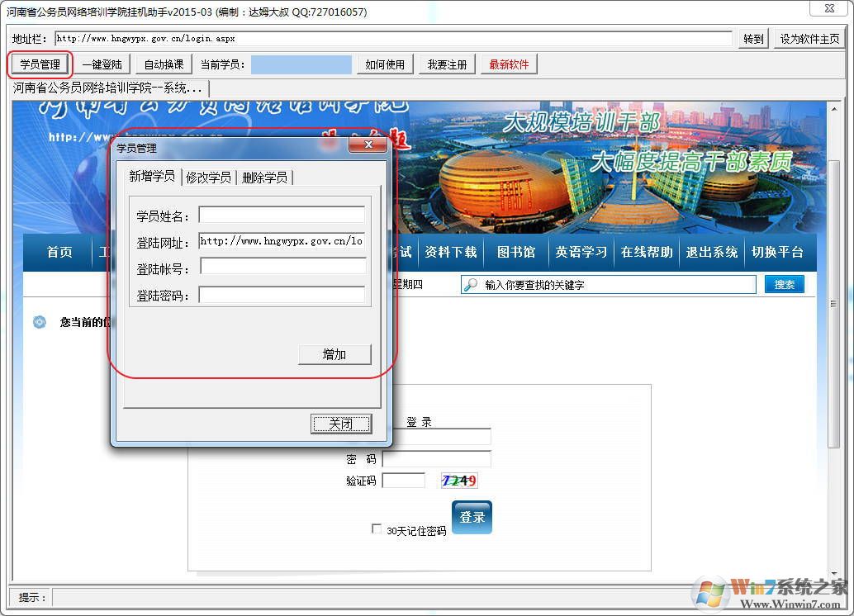Screen dimensions: 854x616
Task: Open 资料下载 in the site navigation
Action: pos(451,253)
